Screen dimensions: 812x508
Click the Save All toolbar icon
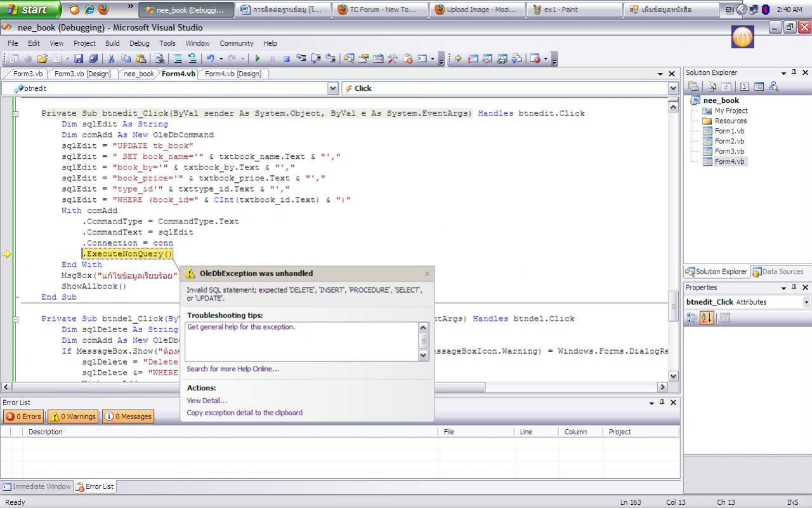click(93, 58)
